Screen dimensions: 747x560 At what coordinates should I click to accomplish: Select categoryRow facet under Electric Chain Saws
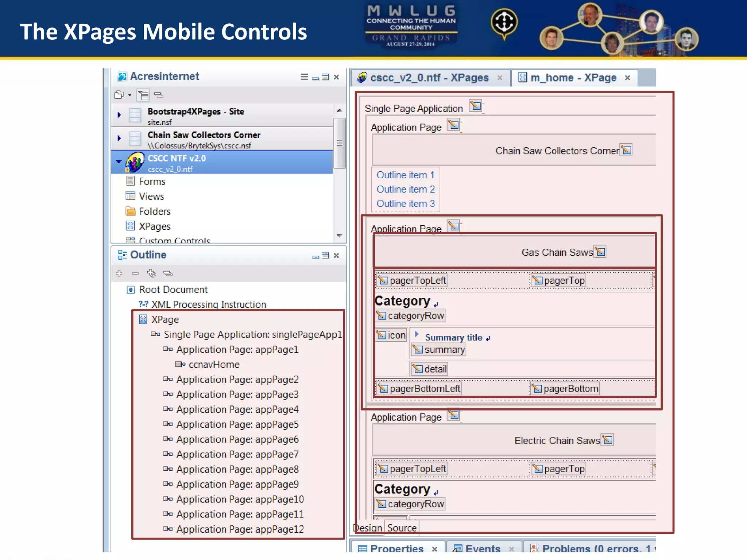pyautogui.click(x=410, y=503)
